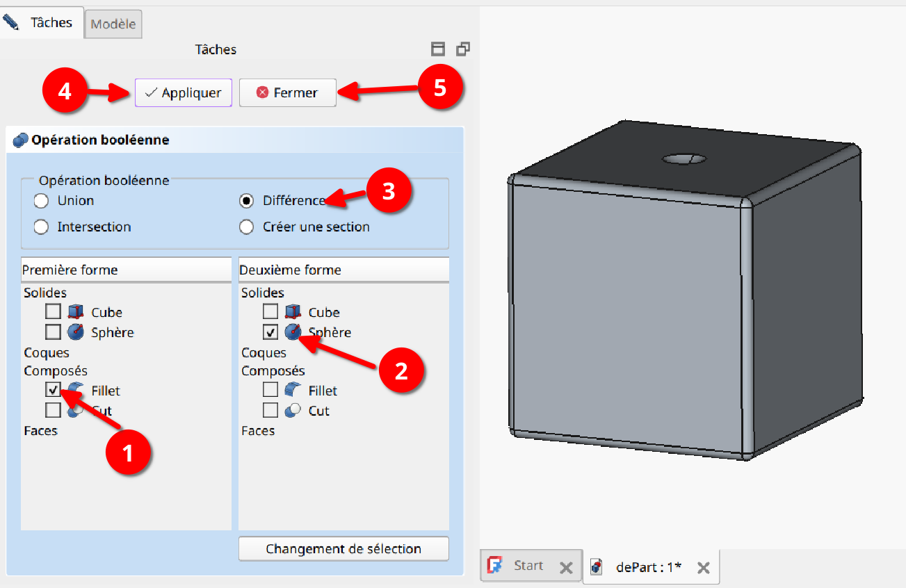Check the Fillet checkbox in Deuxième forme
This screenshot has height=588, width=906.
270,389
